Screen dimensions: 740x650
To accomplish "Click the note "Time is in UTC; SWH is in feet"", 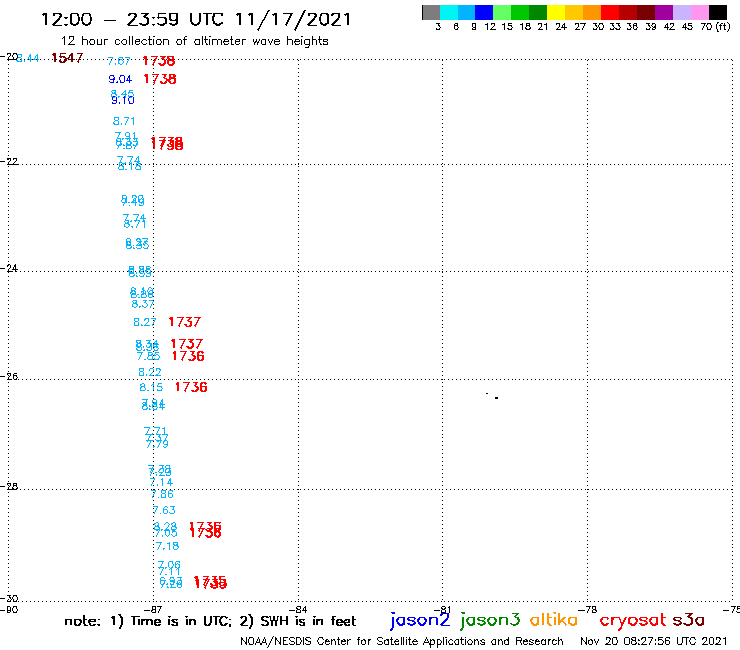I will tap(210, 621).
